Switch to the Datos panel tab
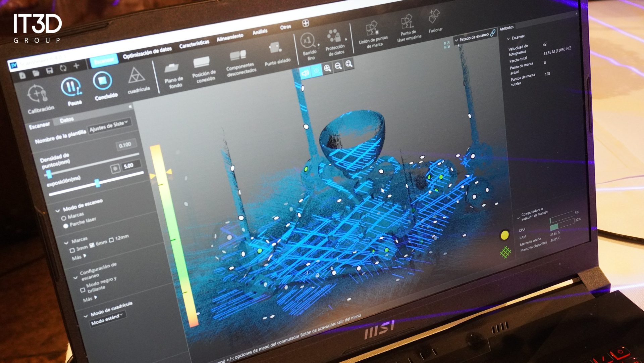 66,120
